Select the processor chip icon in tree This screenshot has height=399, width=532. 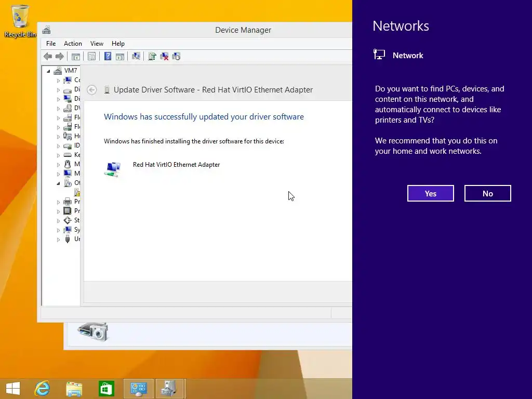pos(68,211)
